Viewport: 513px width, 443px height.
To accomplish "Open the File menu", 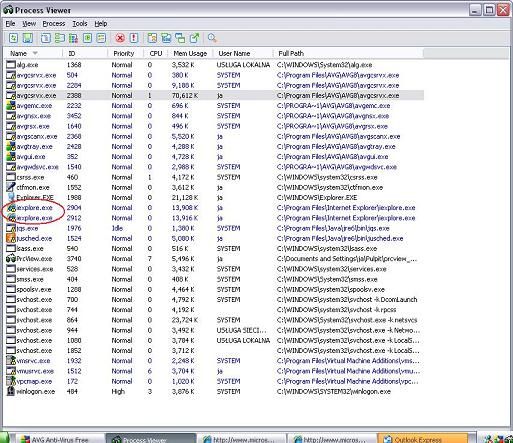I will [x=10, y=24].
